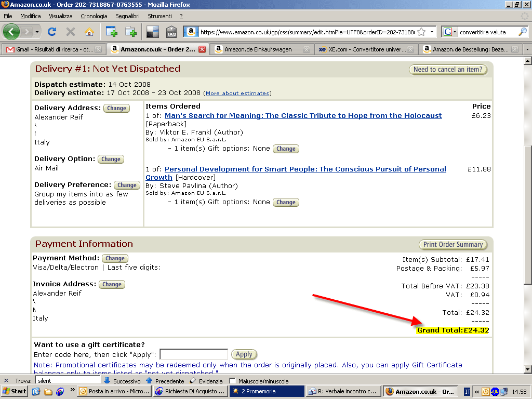Open the Google search engine selector
The width and height of the screenshot is (532, 399).
[449, 32]
